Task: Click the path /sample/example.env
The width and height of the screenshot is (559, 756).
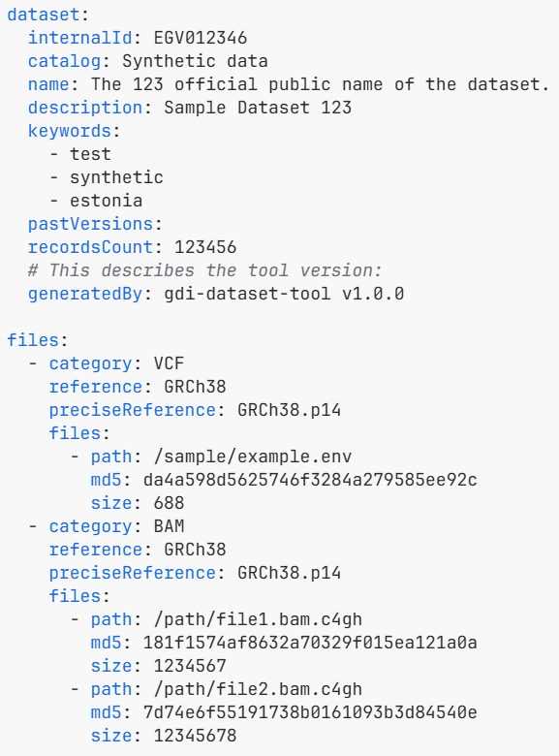Action: 253,457
